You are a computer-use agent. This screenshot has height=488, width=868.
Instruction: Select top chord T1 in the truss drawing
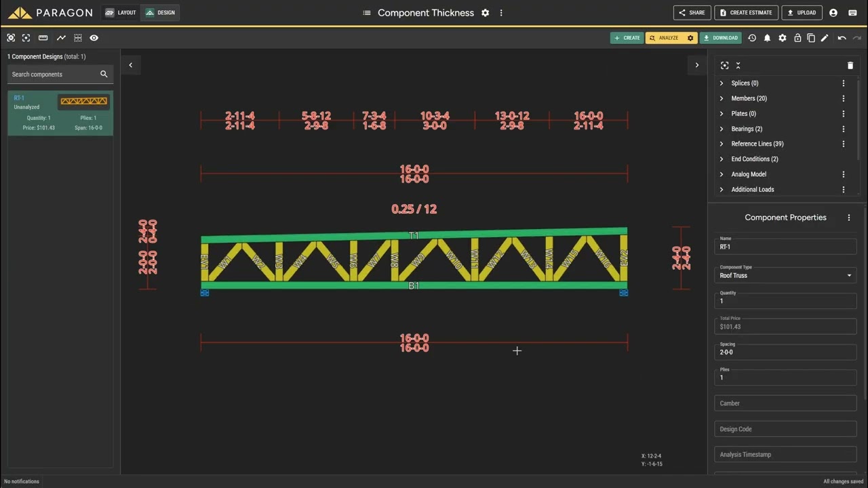tap(414, 235)
